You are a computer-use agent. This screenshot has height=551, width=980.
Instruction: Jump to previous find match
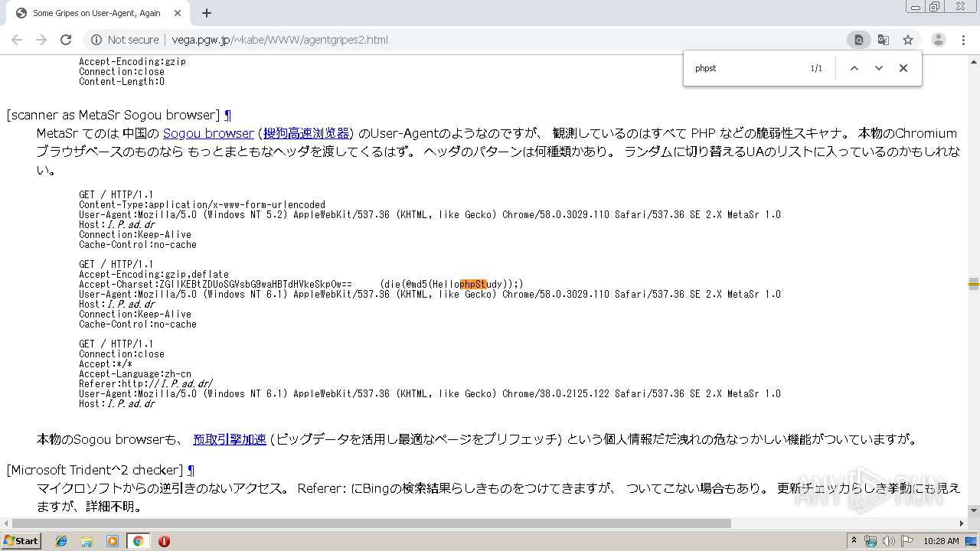pos(854,68)
